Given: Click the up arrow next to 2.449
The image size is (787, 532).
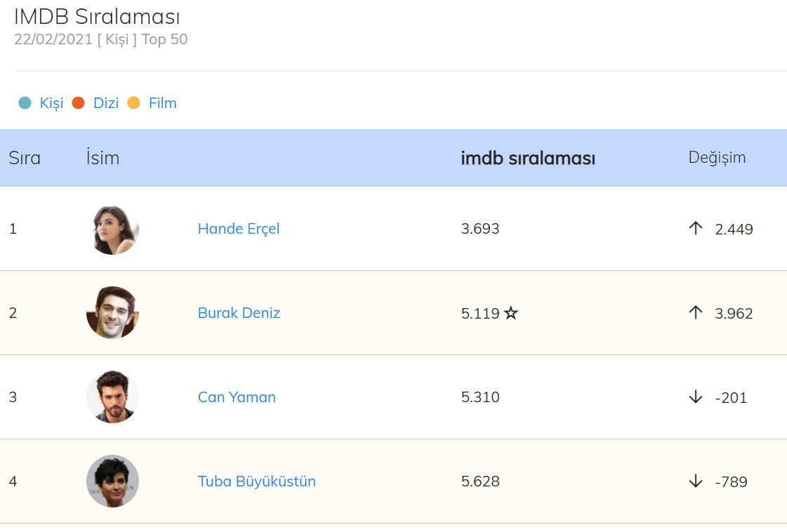Looking at the screenshot, I should coord(696,228).
